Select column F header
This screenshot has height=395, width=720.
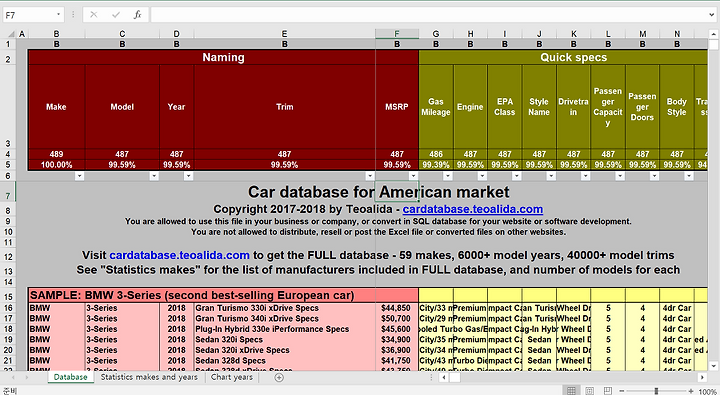tap(397, 34)
